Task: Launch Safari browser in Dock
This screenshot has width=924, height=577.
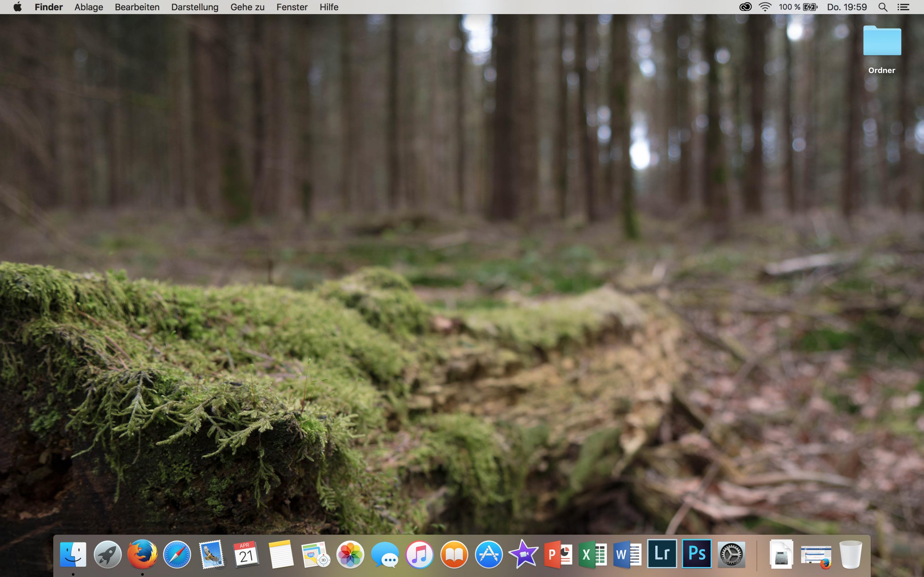Action: click(x=177, y=554)
